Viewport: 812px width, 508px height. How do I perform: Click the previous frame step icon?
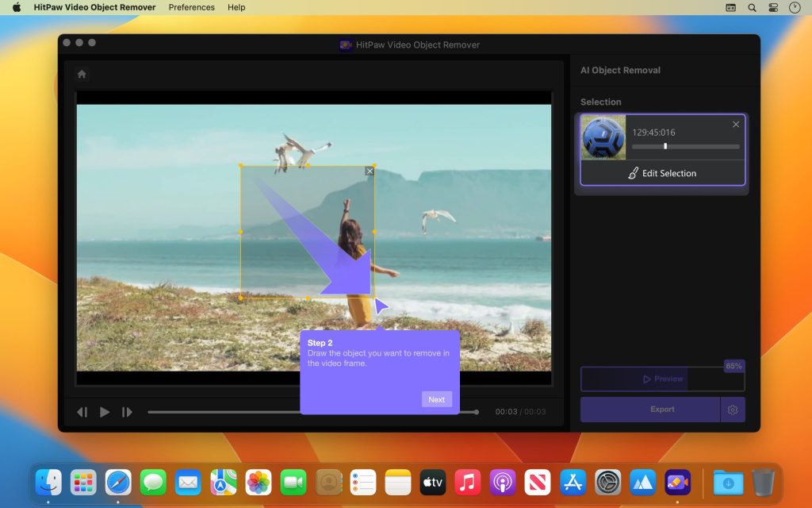82,412
